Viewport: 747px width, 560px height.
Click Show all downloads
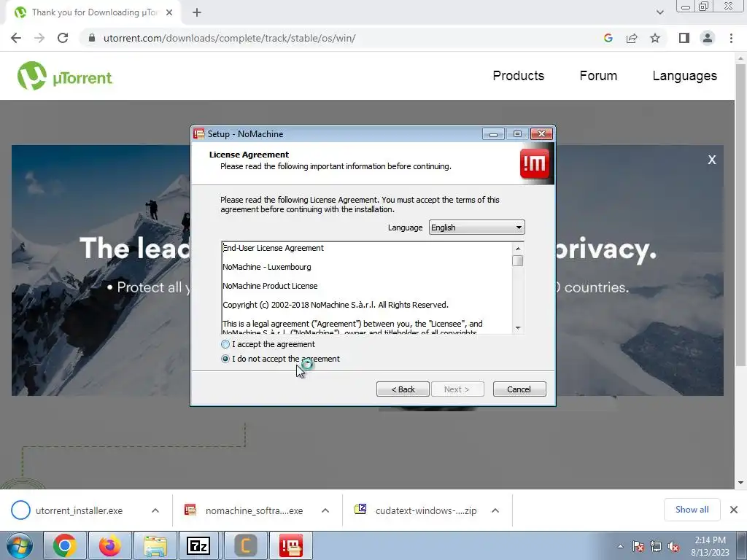click(x=692, y=510)
